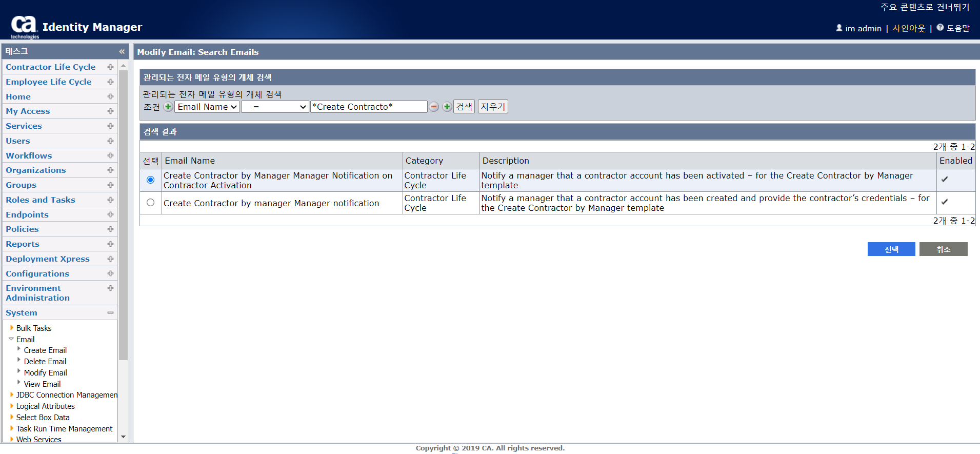Expand Environment Administration plus icon
The height and width of the screenshot is (454, 980).
coord(110,288)
